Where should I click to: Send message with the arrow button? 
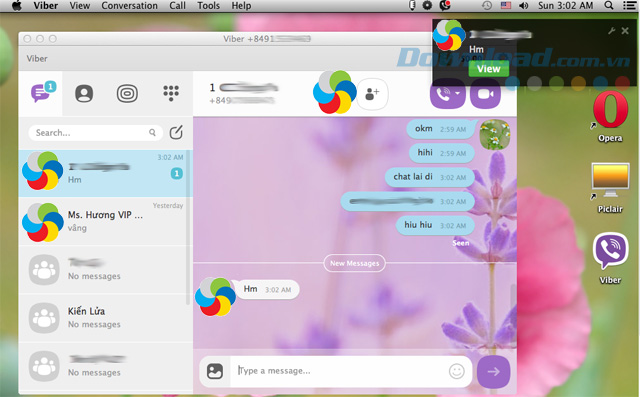pos(493,372)
